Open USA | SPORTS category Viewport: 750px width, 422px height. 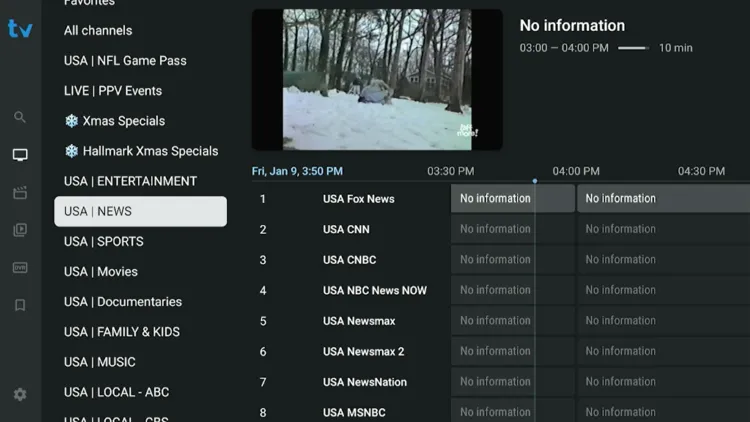click(104, 242)
